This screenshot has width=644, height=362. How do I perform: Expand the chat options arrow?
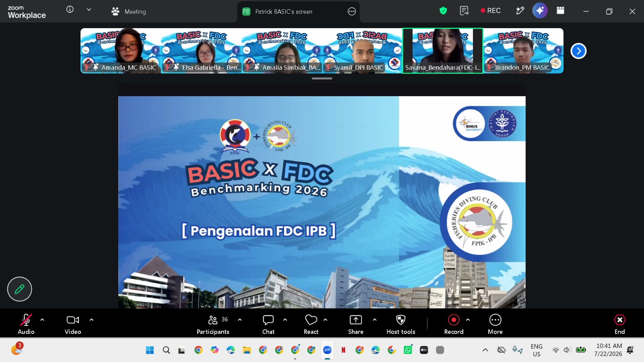tap(285, 320)
